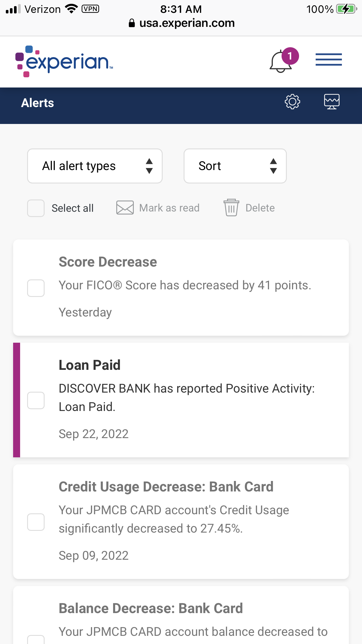Viewport: 362px width, 644px height.
Task: Open the Loan Paid alert title
Action: 89,365
